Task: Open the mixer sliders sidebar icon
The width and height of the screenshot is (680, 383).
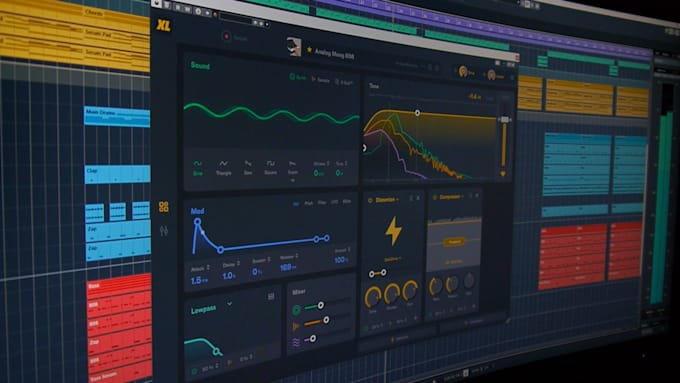Action: tap(164, 230)
